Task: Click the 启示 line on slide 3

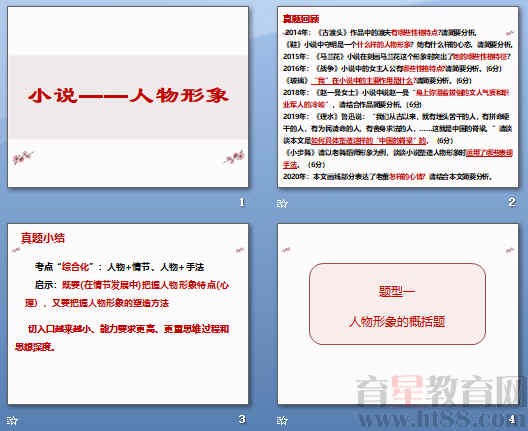Action: pos(132,285)
